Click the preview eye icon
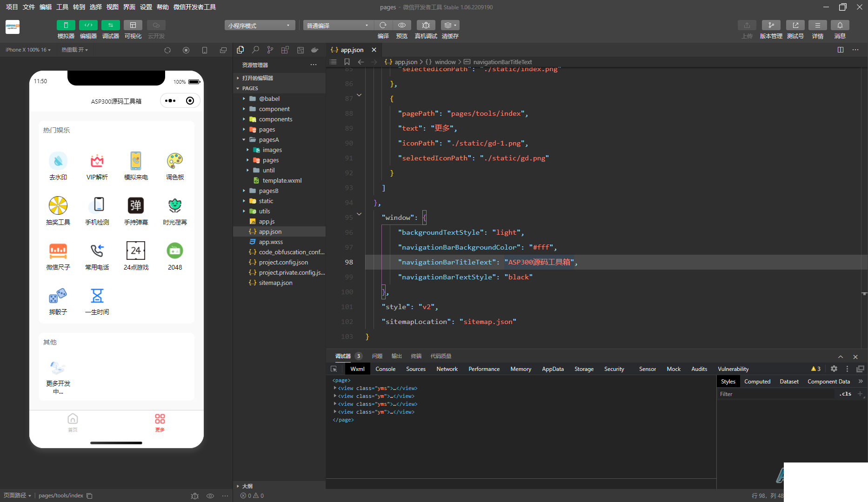This screenshot has height=502, width=868. point(402,25)
